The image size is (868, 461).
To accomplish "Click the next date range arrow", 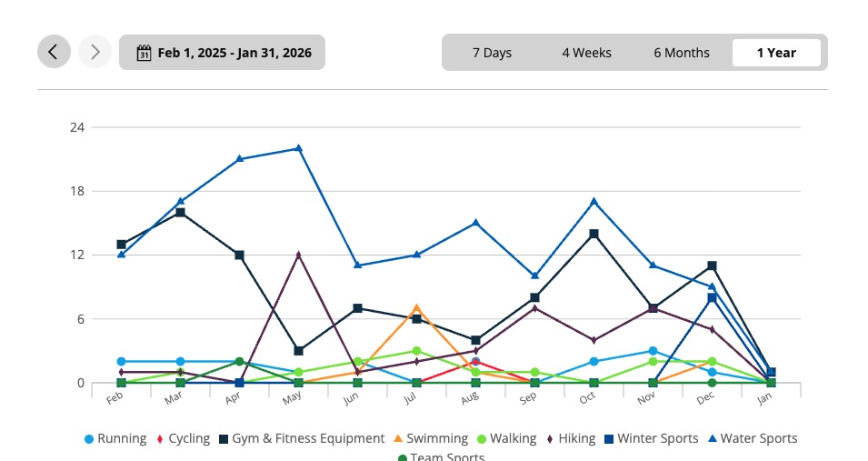I will click(95, 52).
